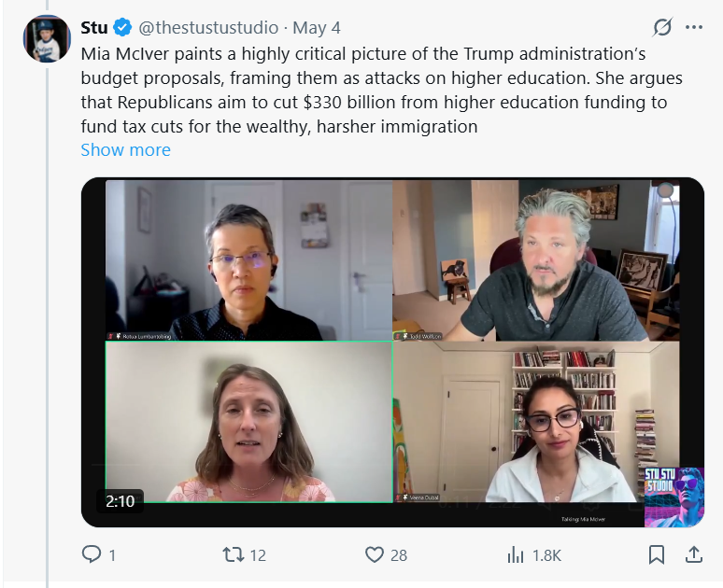Open the reply comment icon
The image size is (723, 588).
(x=92, y=554)
